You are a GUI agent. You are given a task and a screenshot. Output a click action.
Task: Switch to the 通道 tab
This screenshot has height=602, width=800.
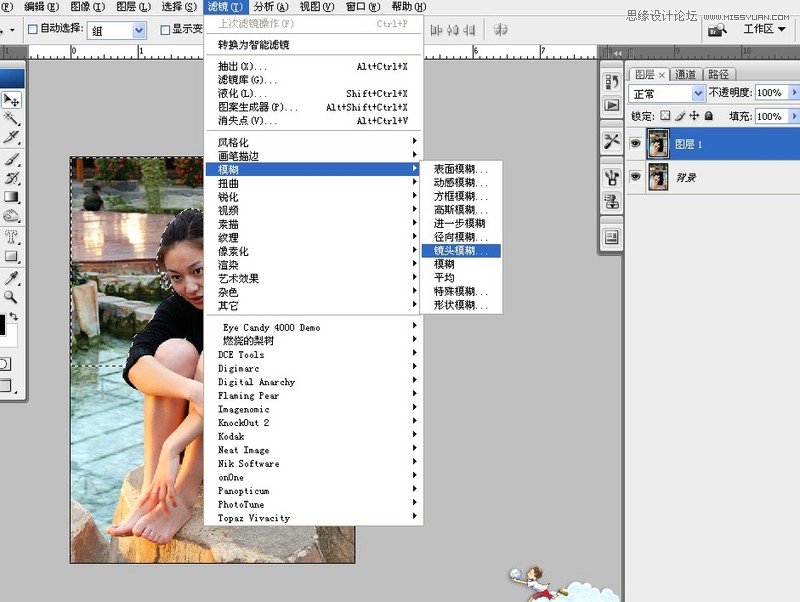coord(686,73)
